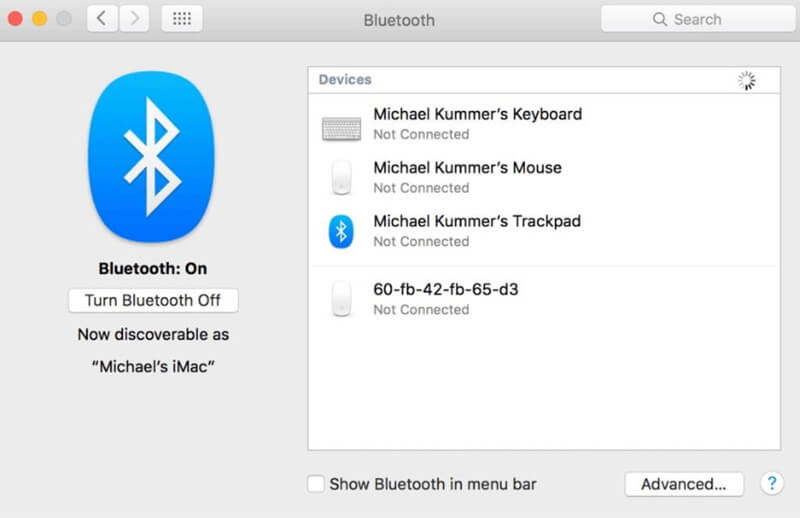Click the Devices header label

[345, 80]
